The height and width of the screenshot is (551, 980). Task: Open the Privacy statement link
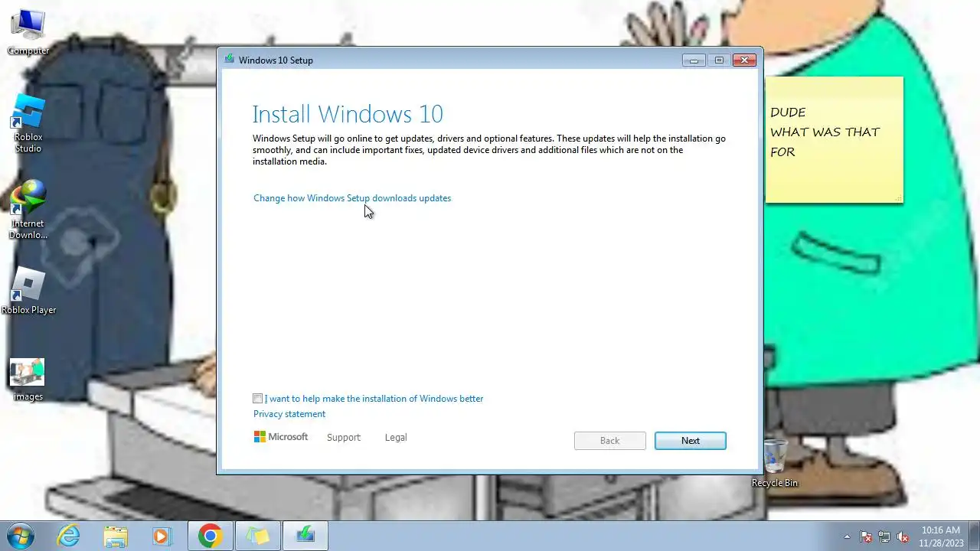[289, 414]
